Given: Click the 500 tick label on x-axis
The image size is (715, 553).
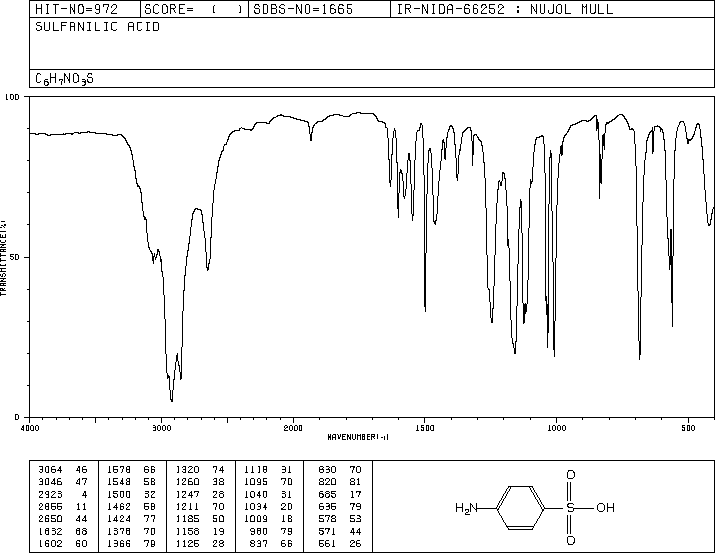Looking at the screenshot, I should tap(688, 428).
